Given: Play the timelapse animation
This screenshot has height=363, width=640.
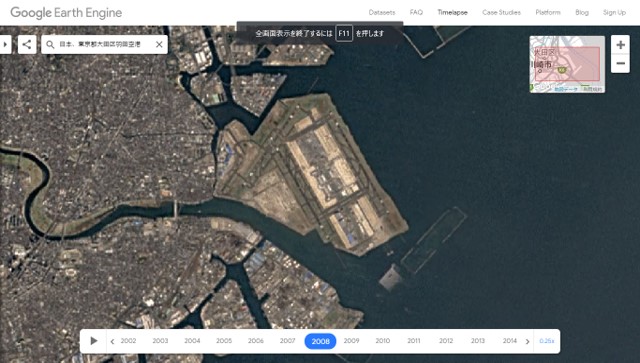Looking at the screenshot, I should click(x=94, y=341).
